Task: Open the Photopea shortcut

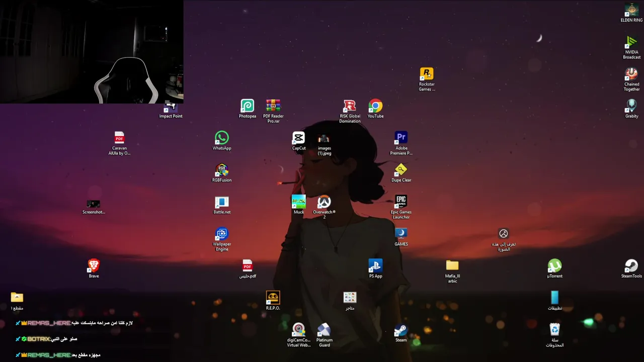Action: tap(247, 109)
